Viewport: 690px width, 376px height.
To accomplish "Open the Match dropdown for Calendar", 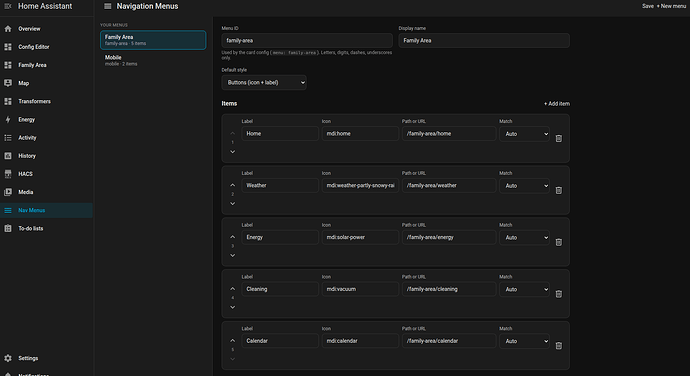I will (524, 341).
